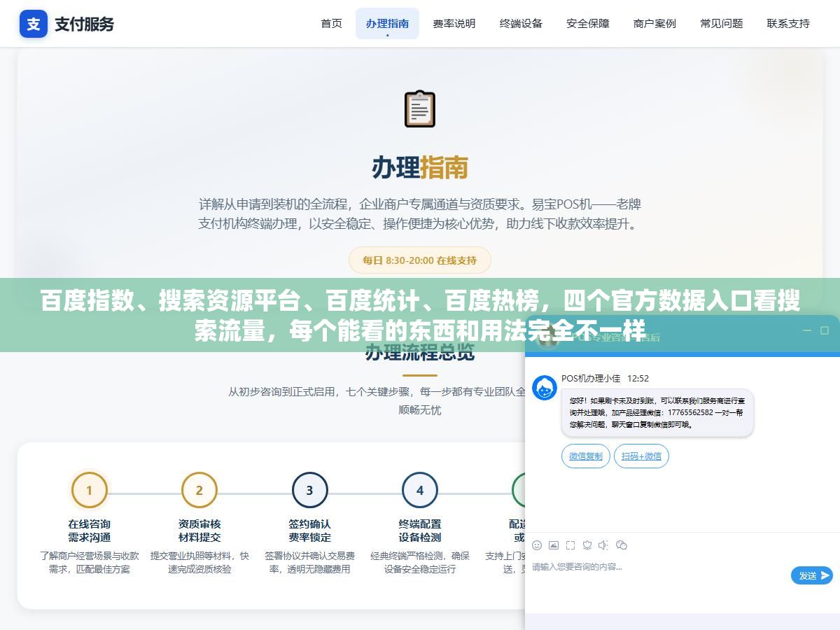
Task: Click the 资质审核 材料提交 step title
Action: coord(199,531)
